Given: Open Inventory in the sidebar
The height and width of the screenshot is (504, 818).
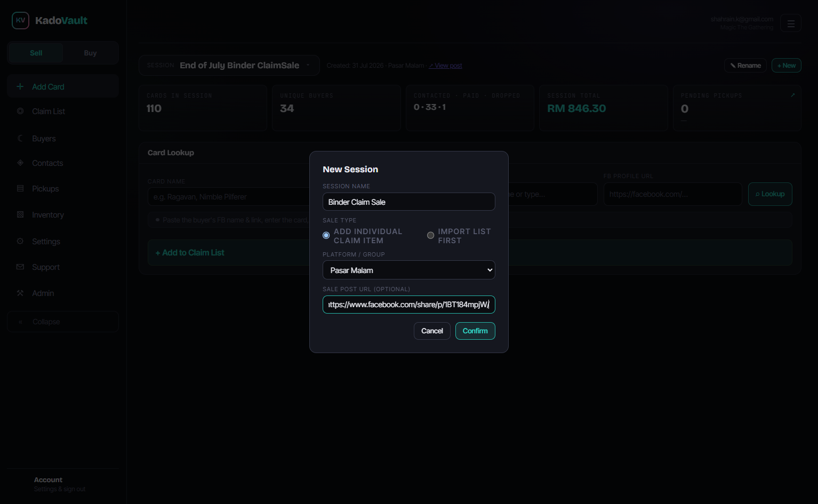Looking at the screenshot, I should (x=63, y=214).
